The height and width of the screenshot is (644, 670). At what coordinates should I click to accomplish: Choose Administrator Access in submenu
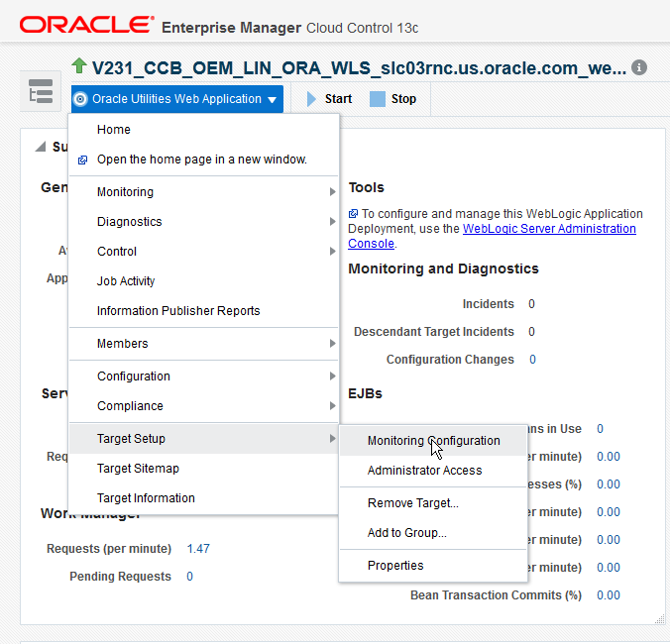433,471
